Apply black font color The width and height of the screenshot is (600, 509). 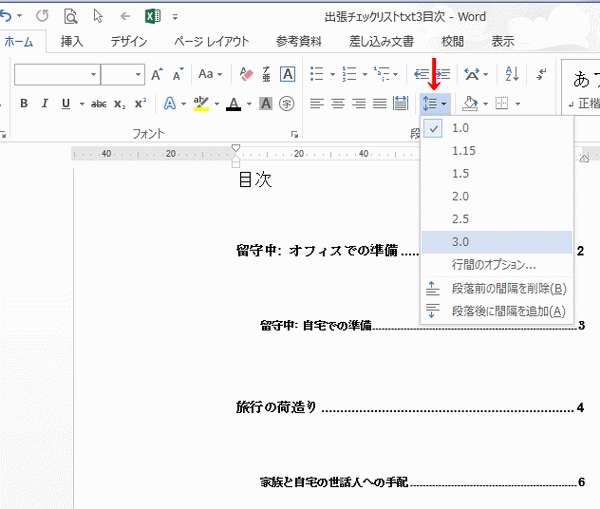233,103
